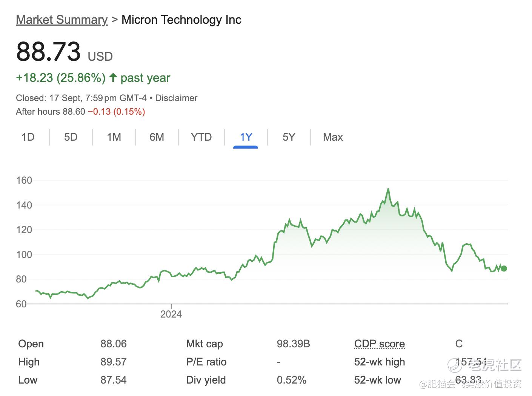The image size is (532, 396).
Task: Click the After hours 88.60 text
Action: pyautogui.click(x=51, y=112)
